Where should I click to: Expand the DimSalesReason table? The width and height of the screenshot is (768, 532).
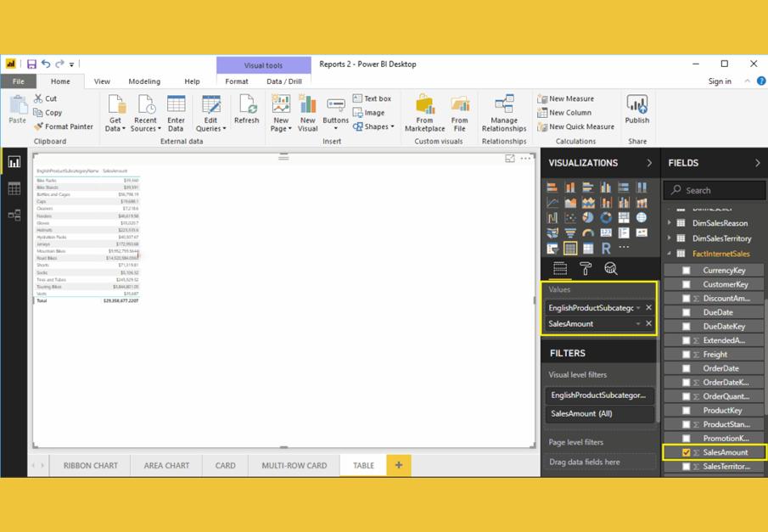(670, 224)
